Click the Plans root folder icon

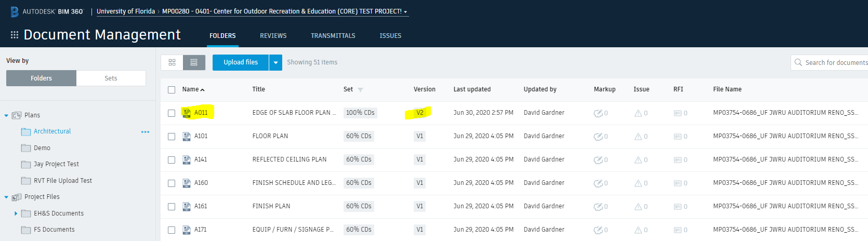tap(17, 115)
